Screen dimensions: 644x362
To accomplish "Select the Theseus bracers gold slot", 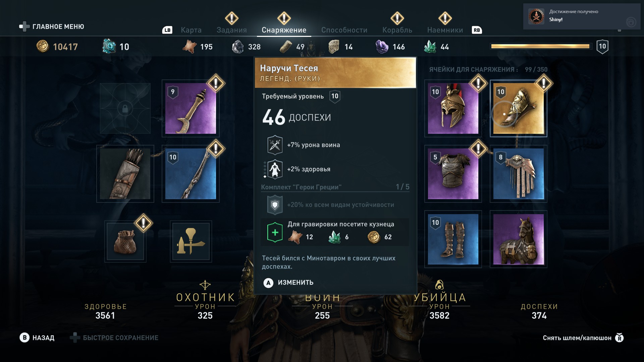I will point(518,109).
